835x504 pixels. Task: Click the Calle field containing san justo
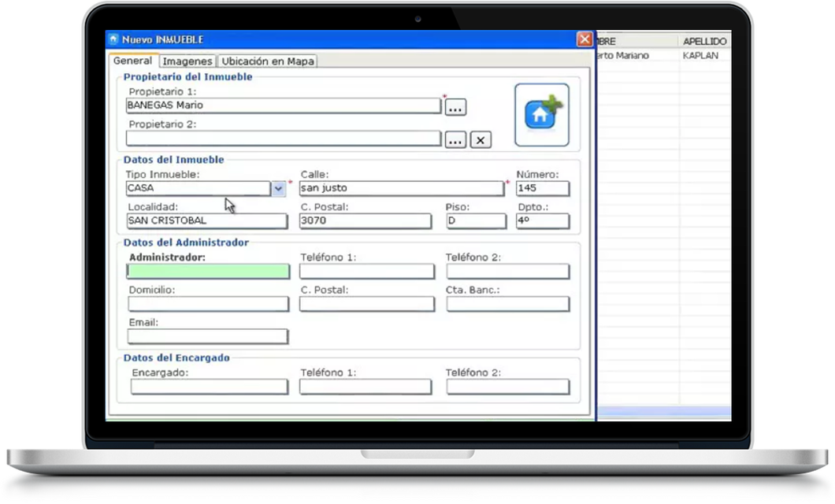[x=401, y=188]
